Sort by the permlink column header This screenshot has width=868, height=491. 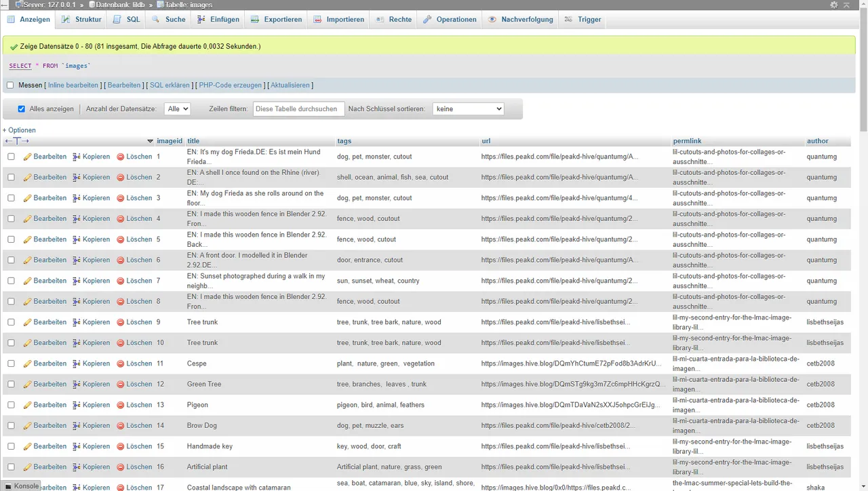pyautogui.click(x=687, y=141)
